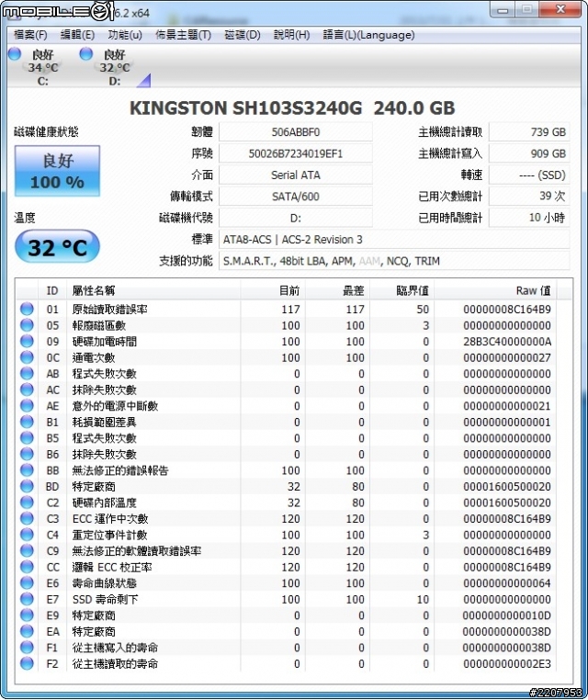Click the status orb for attribute B1
The height and width of the screenshot is (700, 588).
27,422
